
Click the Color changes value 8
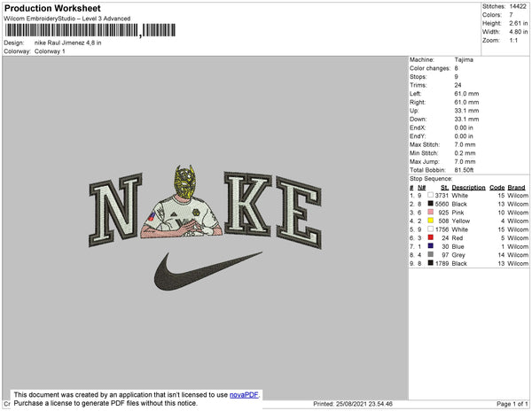tap(457, 68)
